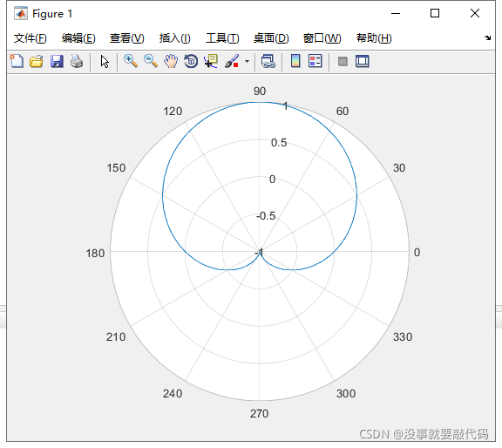The height and width of the screenshot is (448, 502).
Task: Click the 0.5 radial tick label
Action: pos(279,143)
